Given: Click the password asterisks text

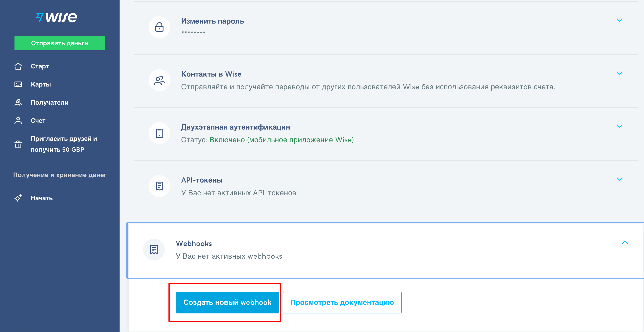Looking at the screenshot, I should (193, 33).
